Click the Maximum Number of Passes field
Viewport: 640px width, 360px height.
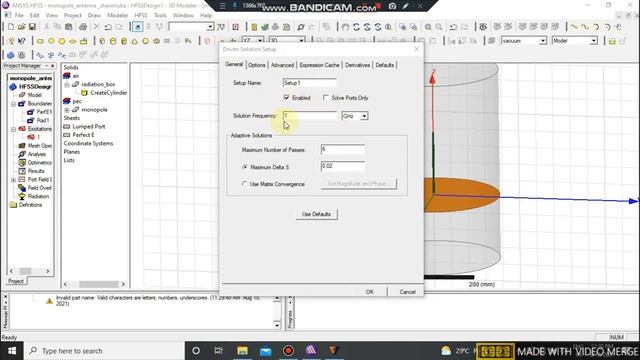point(342,150)
